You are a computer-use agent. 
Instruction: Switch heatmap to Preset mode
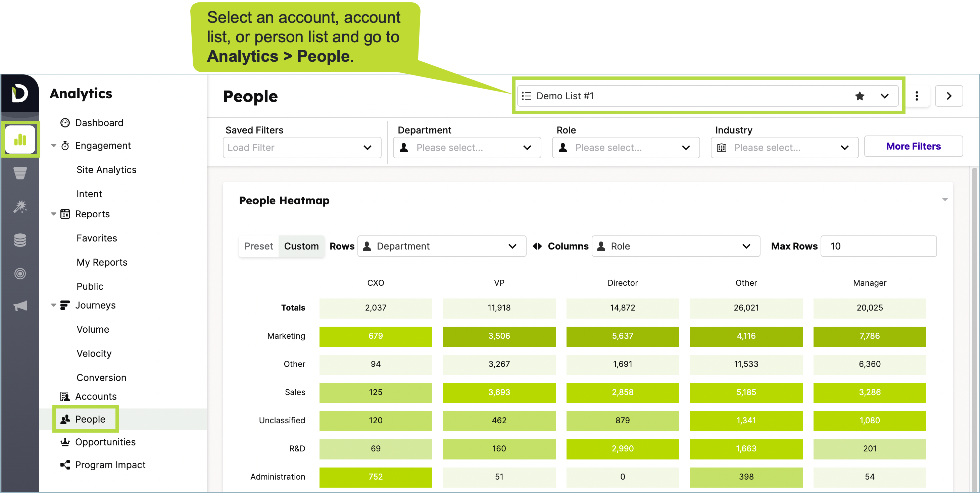pos(259,246)
